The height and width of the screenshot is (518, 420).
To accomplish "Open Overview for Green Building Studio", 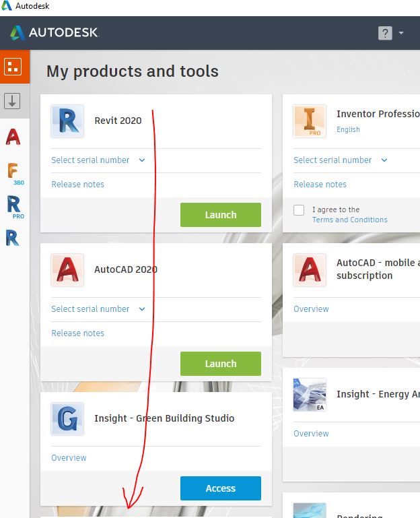I will click(x=69, y=458).
